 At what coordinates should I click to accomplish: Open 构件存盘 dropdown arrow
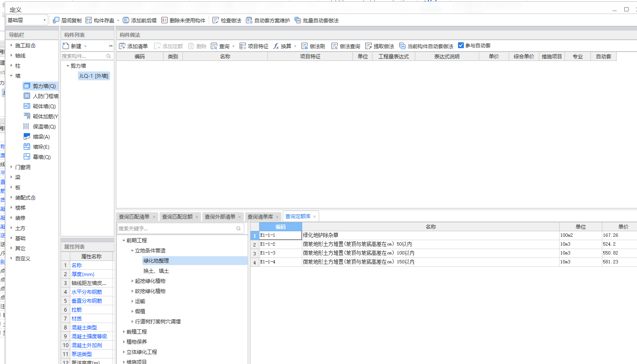tap(118, 20)
